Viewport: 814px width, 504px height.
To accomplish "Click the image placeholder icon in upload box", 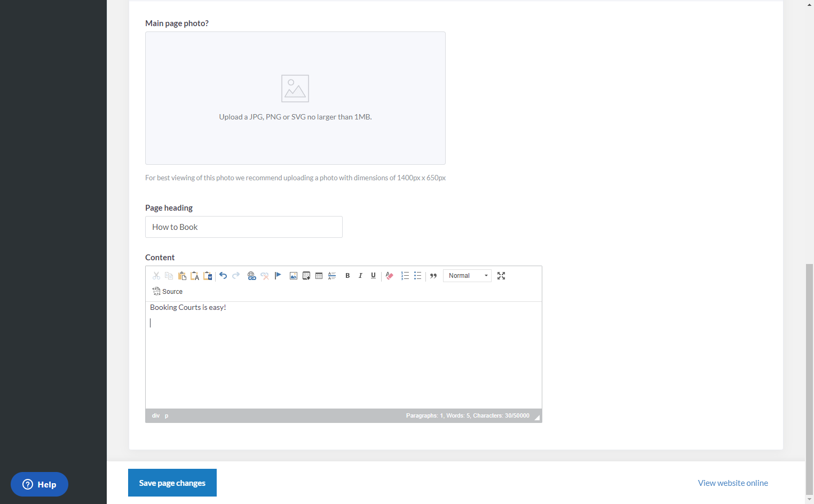I will coord(295,89).
